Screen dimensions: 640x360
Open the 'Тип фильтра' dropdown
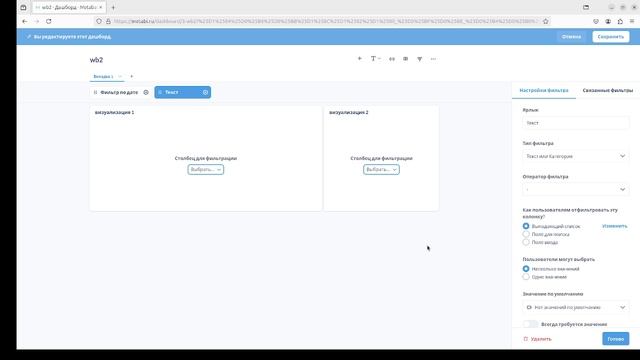click(576, 156)
